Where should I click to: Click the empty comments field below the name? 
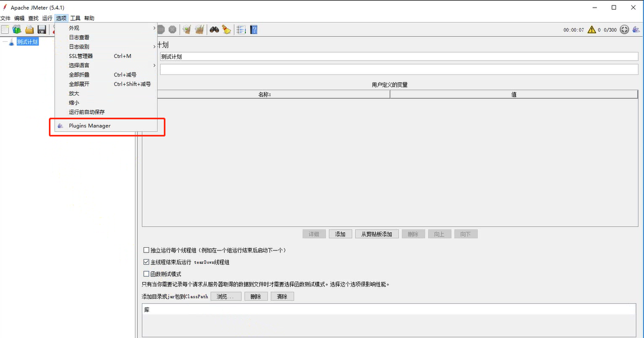[x=399, y=69]
